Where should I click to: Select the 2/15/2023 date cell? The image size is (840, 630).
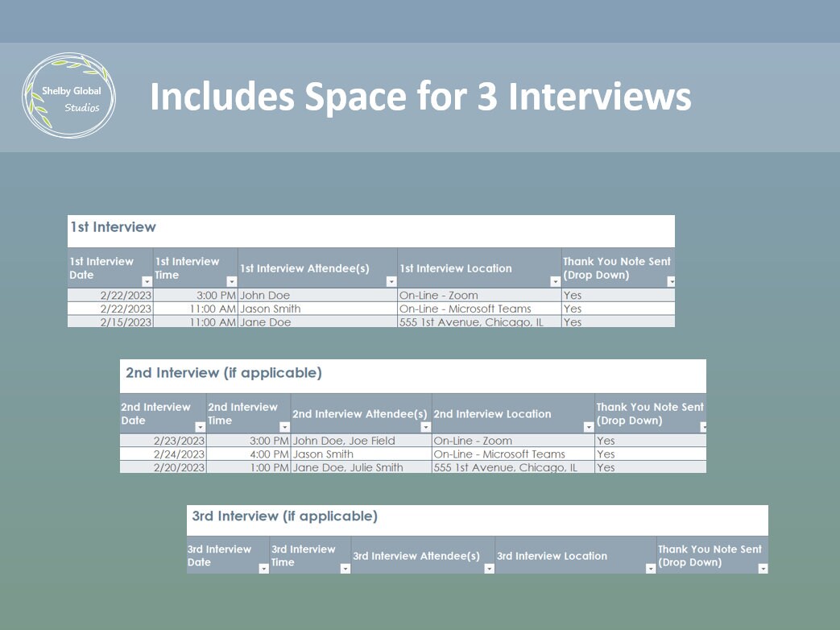click(110, 322)
